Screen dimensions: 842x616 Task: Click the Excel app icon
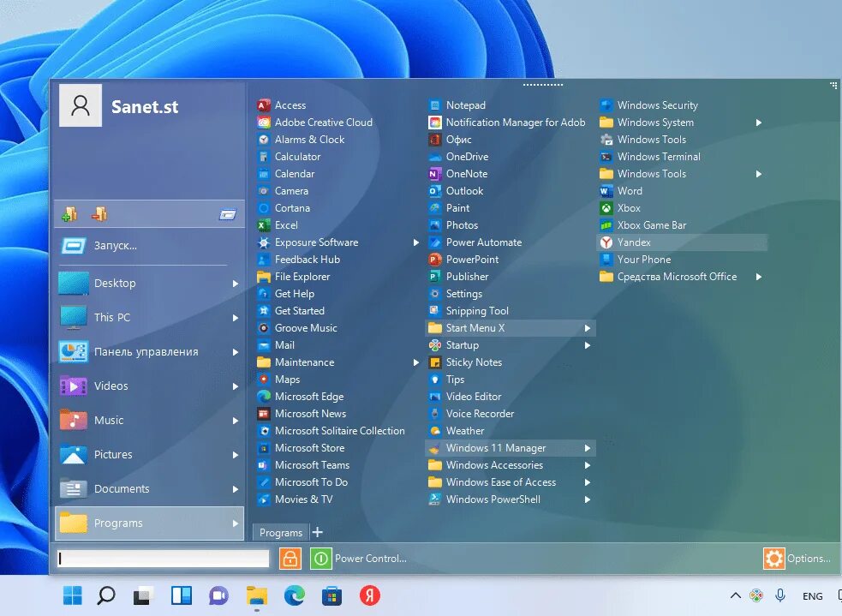[263, 225]
